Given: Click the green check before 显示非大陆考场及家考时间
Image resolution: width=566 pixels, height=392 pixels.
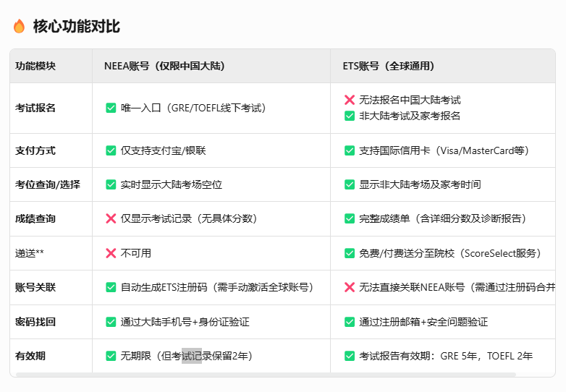Looking at the screenshot, I should click(350, 184).
